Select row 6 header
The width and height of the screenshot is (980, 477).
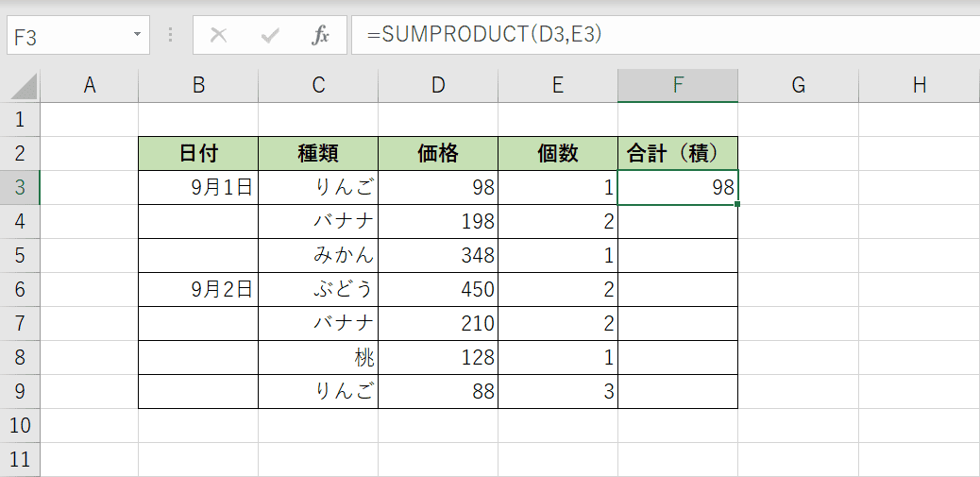click(x=20, y=289)
